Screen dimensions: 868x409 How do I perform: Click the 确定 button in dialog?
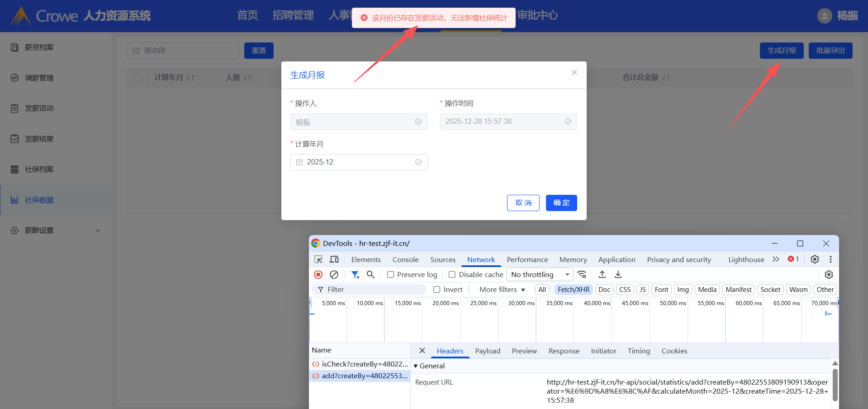click(x=561, y=203)
